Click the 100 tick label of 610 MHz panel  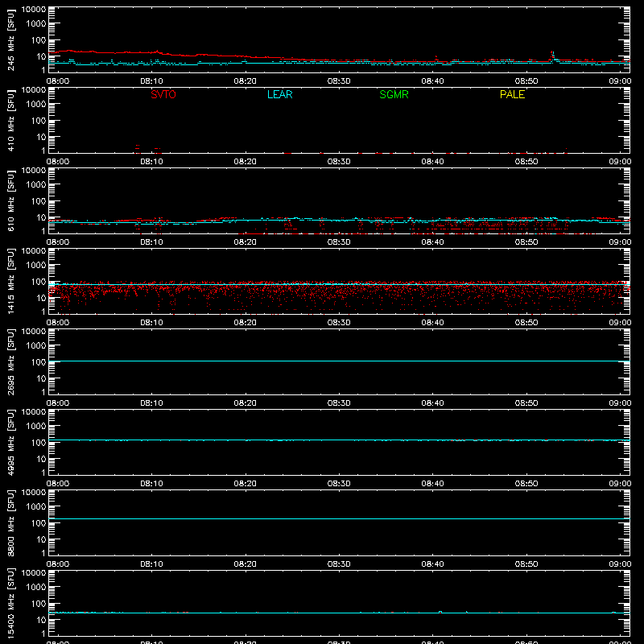click(39, 201)
